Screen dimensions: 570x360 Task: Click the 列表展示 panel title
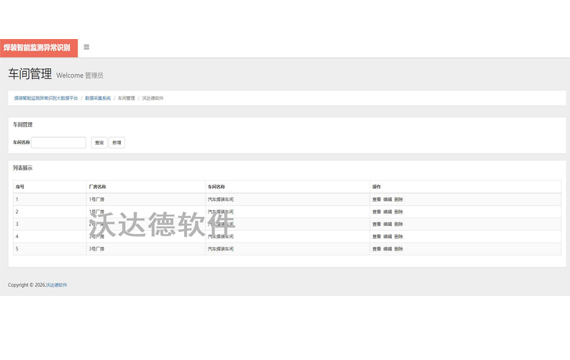point(23,168)
